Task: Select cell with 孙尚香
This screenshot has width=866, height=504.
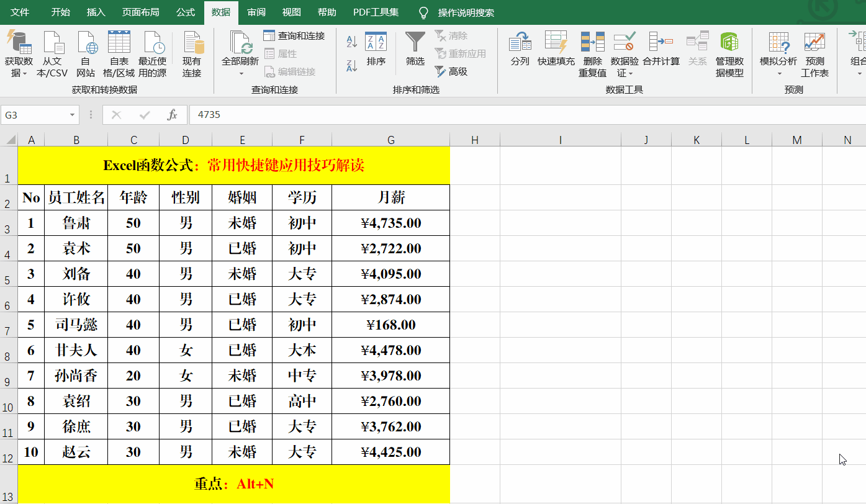Action: click(76, 376)
